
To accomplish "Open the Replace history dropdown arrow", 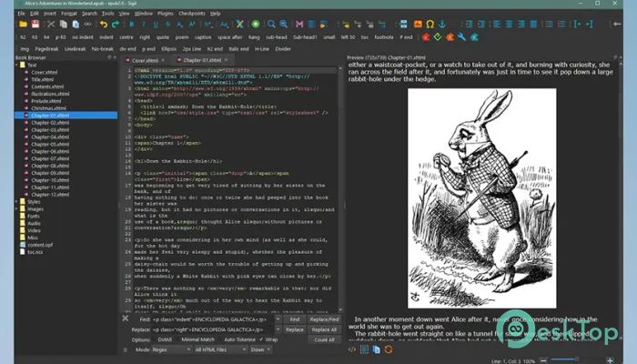I will (x=278, y=329).
